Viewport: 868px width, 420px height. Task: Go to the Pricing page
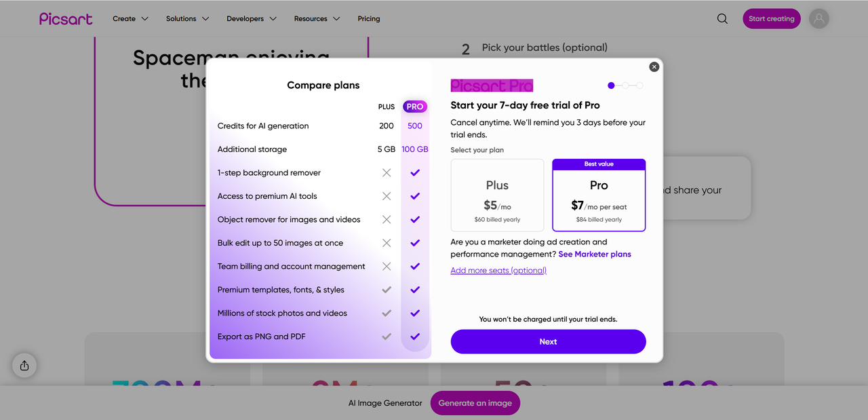[369, 19]
